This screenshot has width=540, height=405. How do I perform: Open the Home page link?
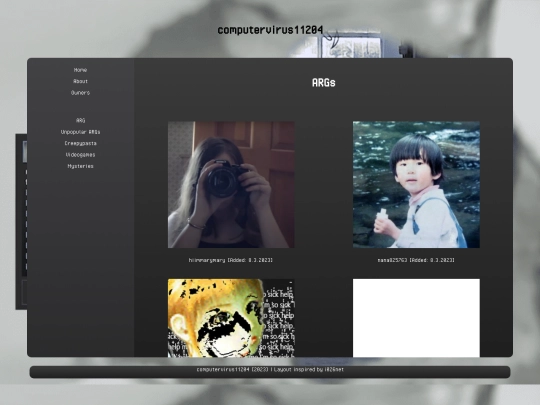tap(80, 70)
